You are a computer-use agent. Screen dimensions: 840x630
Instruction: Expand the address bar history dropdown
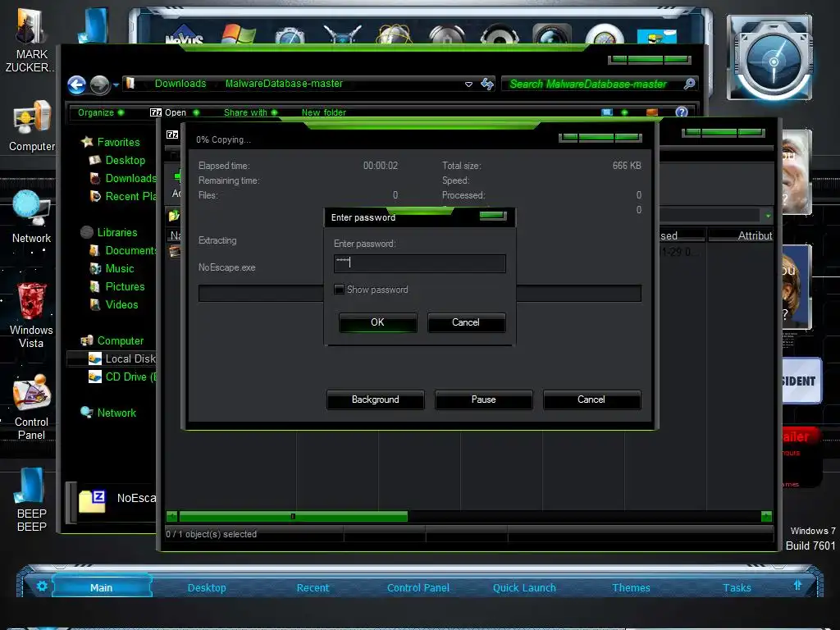click(468, 84)
